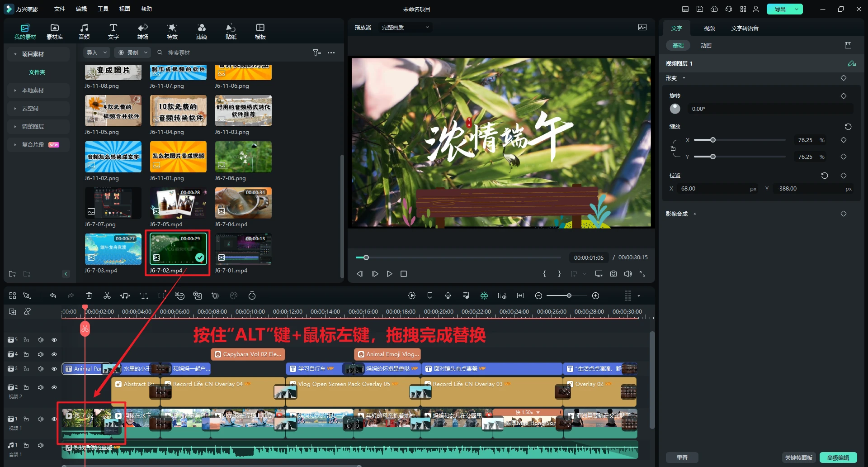Expand the 影像合成 section

[x=695, y=214]
